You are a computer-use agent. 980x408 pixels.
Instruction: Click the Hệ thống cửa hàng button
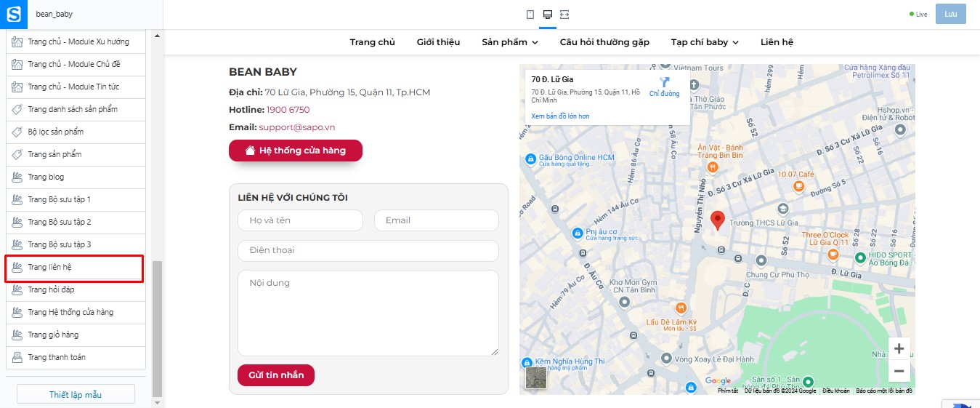point(296,151)
